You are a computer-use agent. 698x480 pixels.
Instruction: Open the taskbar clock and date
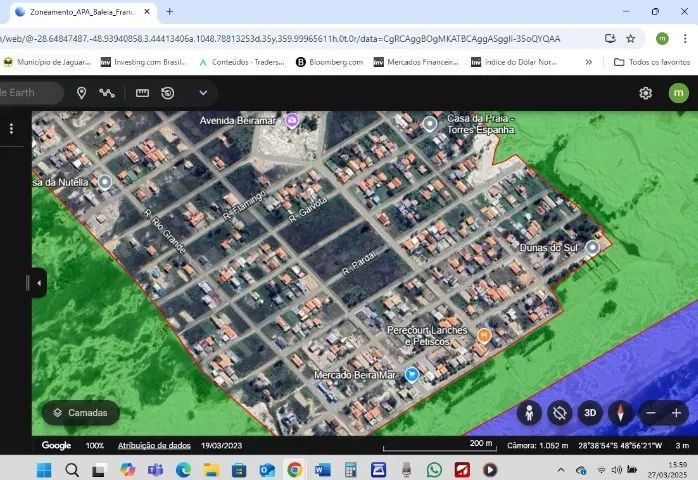pyautogui.click(x=667, y=470)
